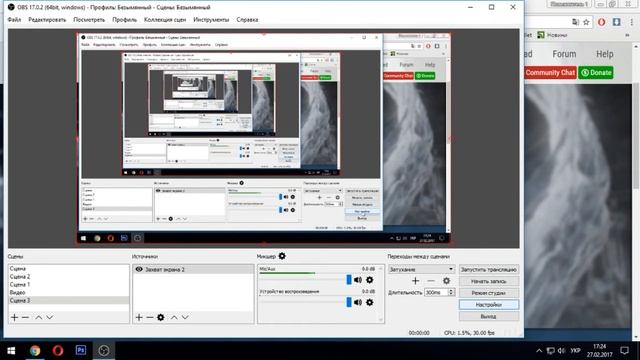
Task: Add a transition with plus icon
Action: click(x=416, y=281)
